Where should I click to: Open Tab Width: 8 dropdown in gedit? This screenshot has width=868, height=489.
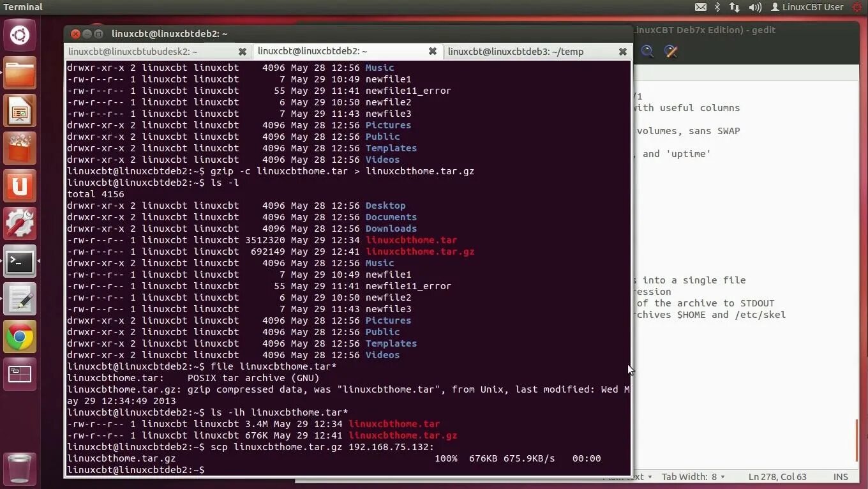coord(693,477)
